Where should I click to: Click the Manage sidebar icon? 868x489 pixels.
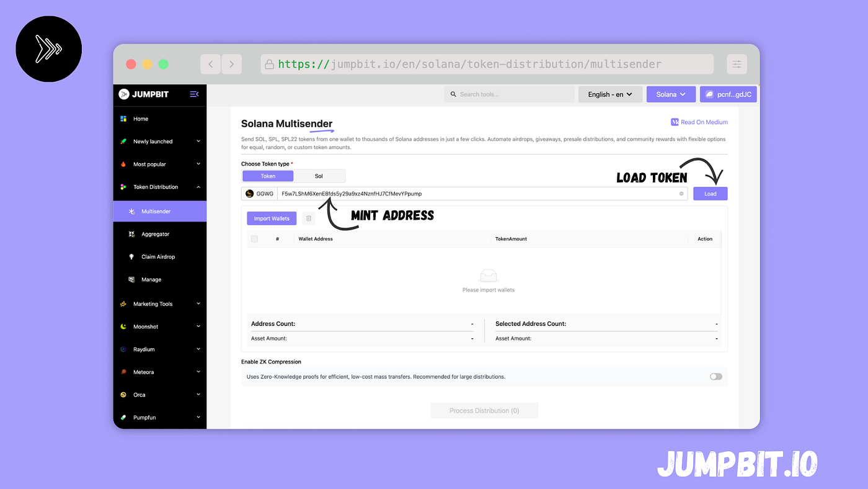131,280
